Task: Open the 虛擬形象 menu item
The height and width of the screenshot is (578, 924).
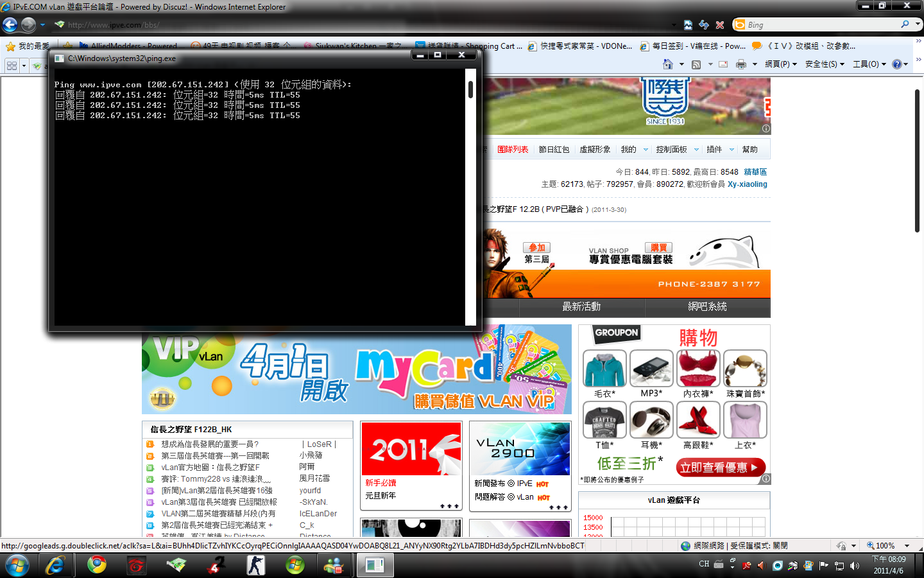Action: click(x=595, y=150)
